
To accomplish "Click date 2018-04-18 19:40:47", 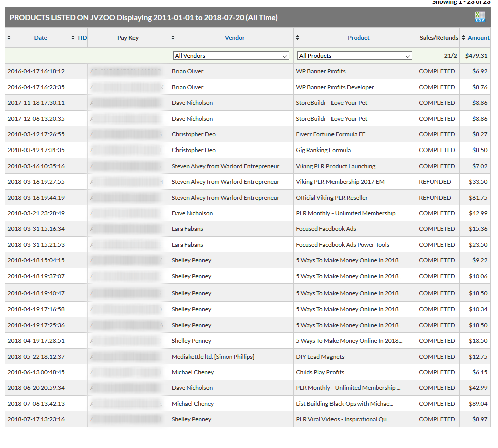I will click(x=36, y=293).
